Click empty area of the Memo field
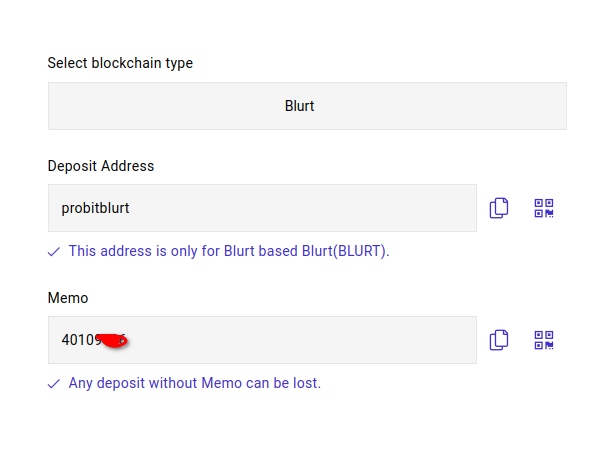Image resolution: width=593 pixels, height=457 pixels. pyautogui.click(x=303, y=340)
